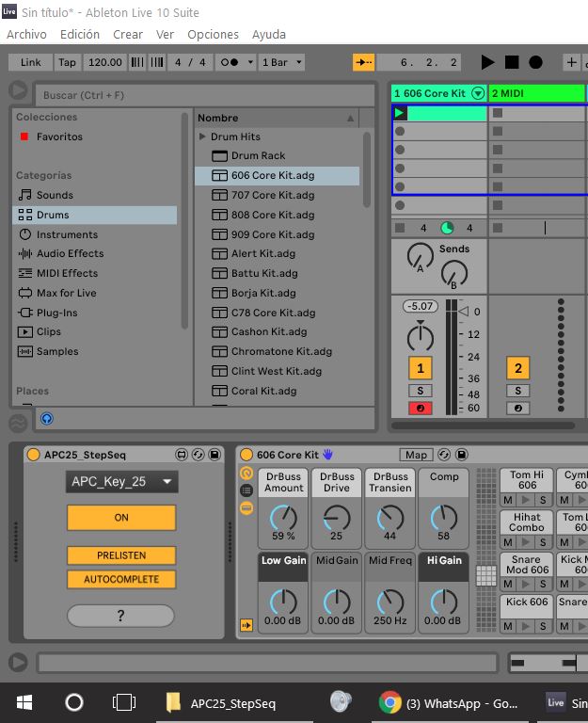Launch the playing clip in track 1
The image size is (588, 723).
coord(400,113)
